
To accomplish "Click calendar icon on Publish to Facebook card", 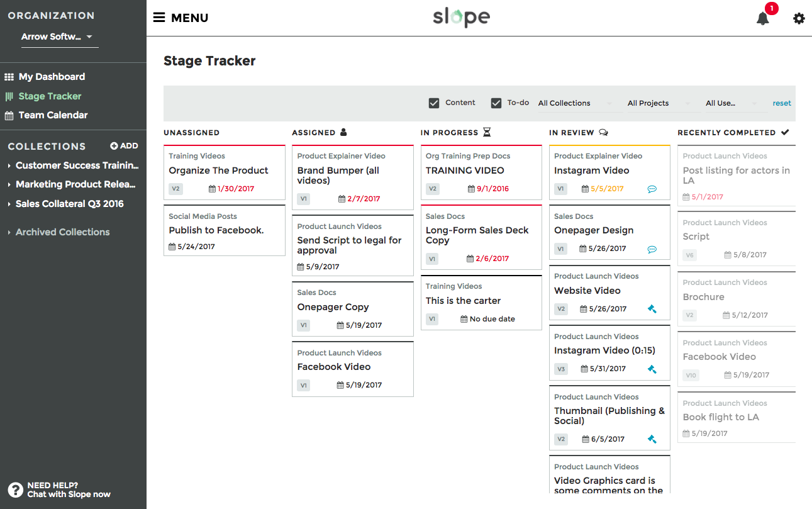I will tap(172, 247).
